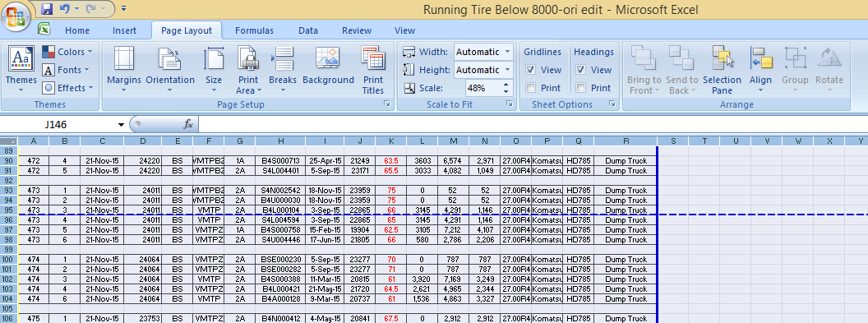Select column R header

(x=626, y=141)
